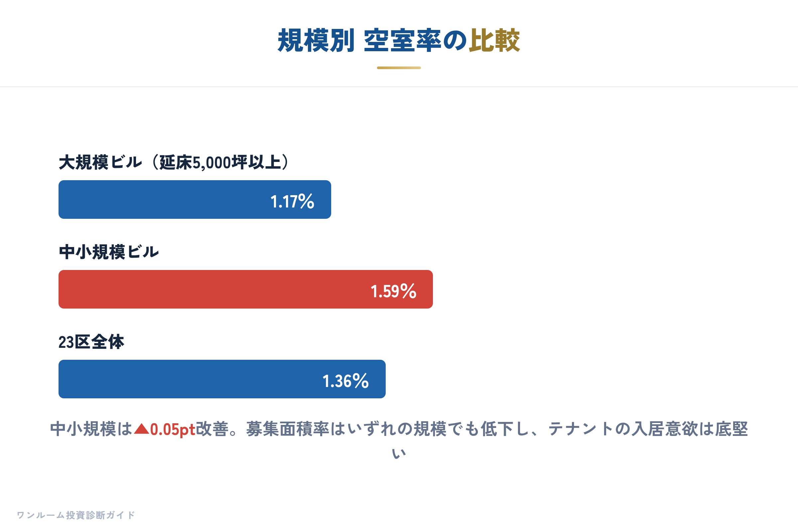Image resolution: width=798 pixels, height=532 pixels.
Task: Click the 1.59% value text
Action: click(x=394, y=292)
